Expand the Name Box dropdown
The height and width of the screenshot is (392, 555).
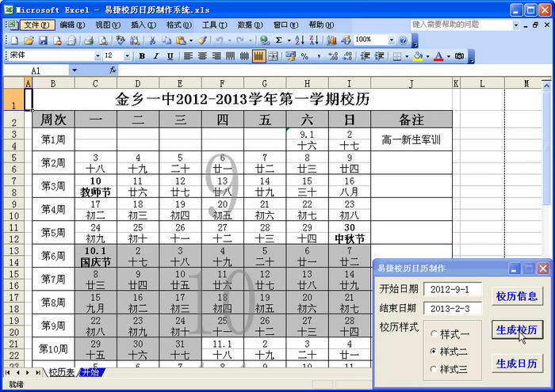(x=75, y=70)
